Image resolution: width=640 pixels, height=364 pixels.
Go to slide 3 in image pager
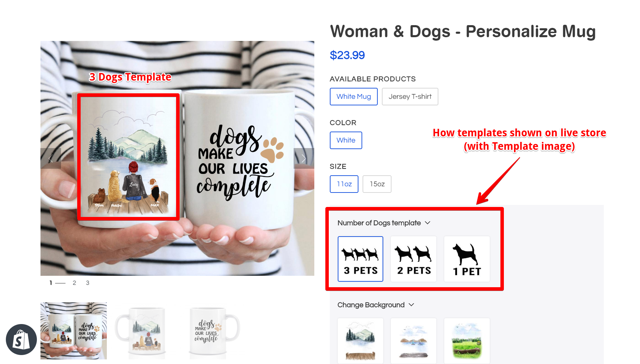(88, 283)
